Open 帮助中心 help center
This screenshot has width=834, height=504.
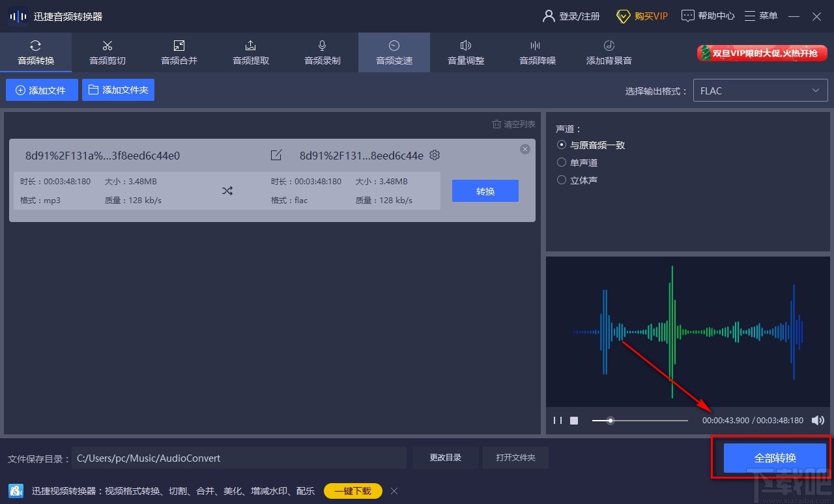(x=708, y=16)
